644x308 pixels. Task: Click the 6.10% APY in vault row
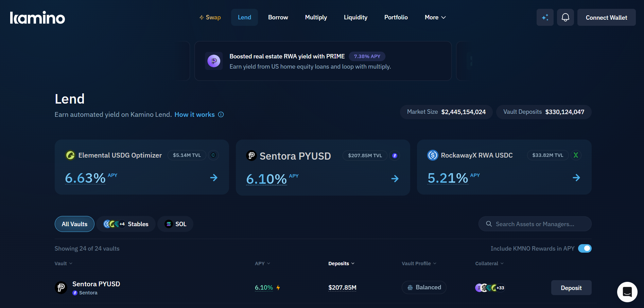[x=264, y=288]
